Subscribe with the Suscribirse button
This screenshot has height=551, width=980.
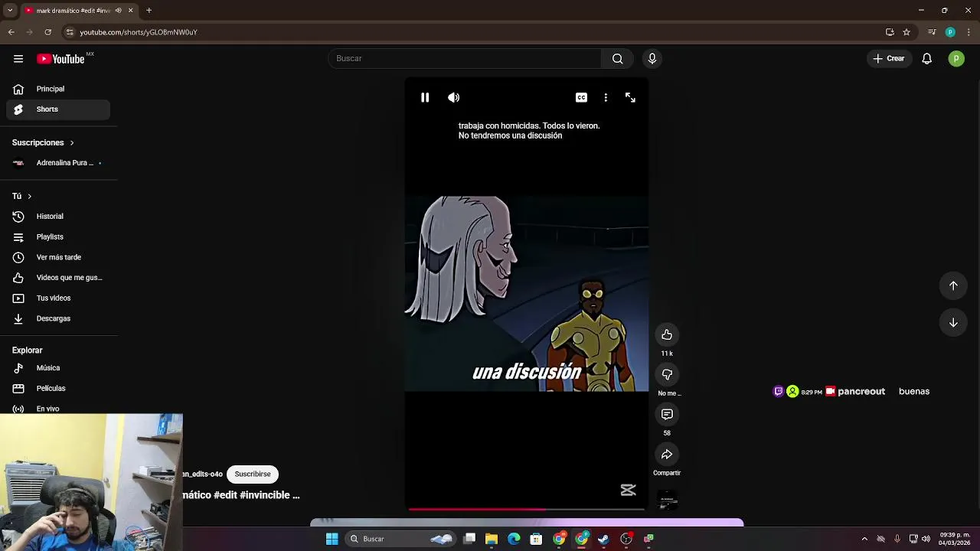pyautogui.click(x=253, y=474)
